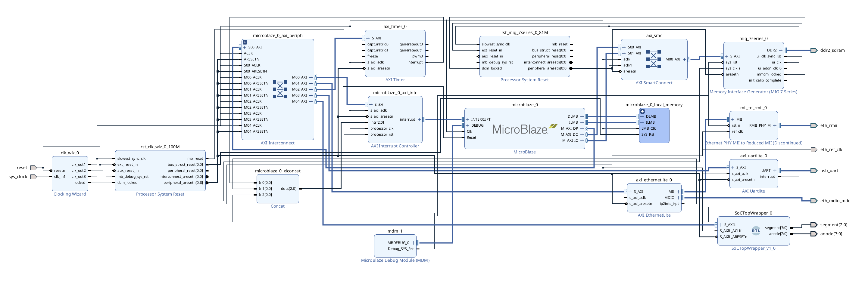Click the 'AXI Timer' label under axi_timer_0
Image resolution: width=868 pixels, height=284 pixels.
point(395,80)
